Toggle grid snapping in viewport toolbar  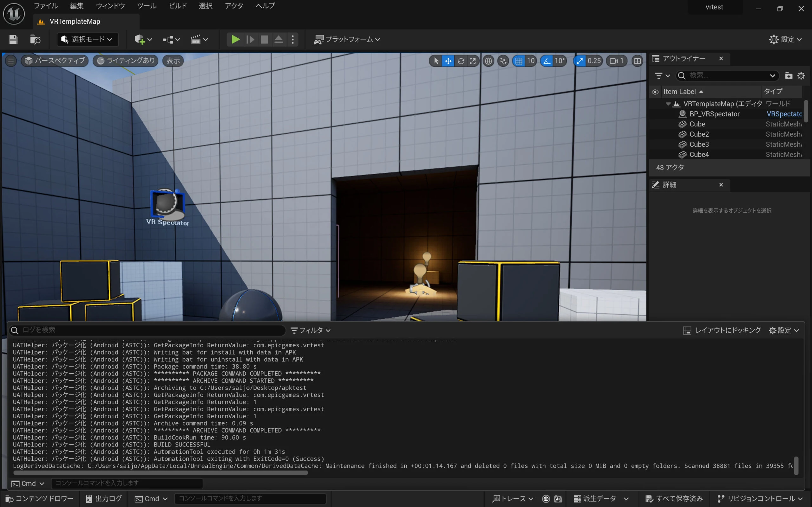[x=519, y=61]
